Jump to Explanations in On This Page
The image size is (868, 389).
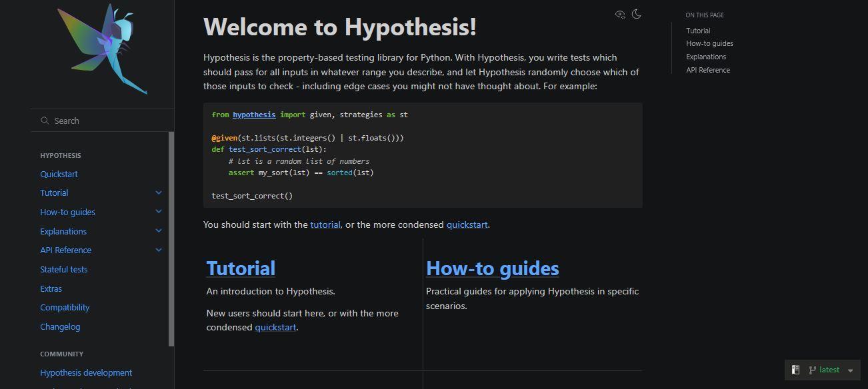(x=706, y=57)
